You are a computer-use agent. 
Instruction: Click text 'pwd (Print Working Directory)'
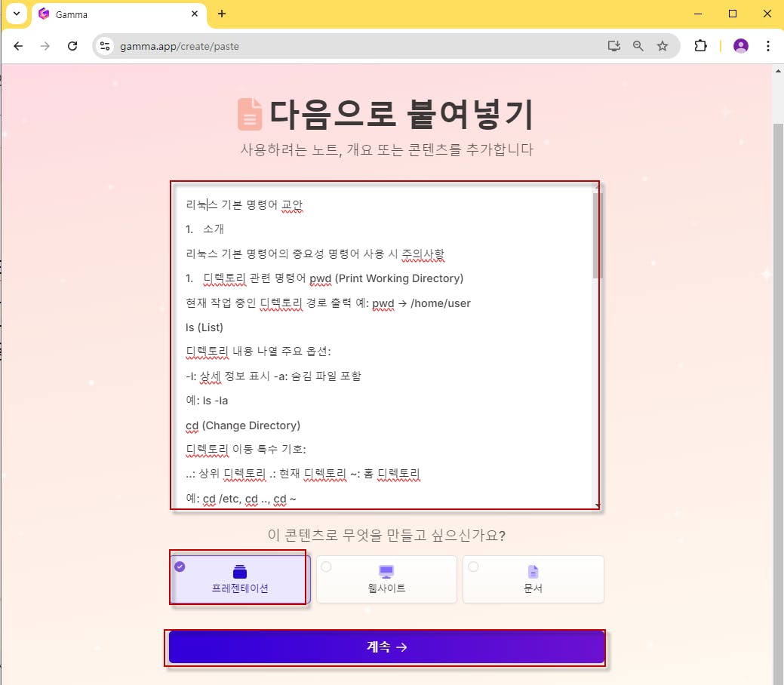click(x=386, y=278)
